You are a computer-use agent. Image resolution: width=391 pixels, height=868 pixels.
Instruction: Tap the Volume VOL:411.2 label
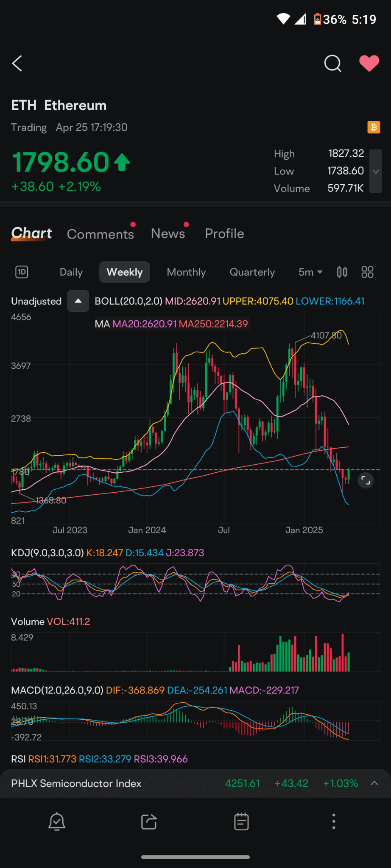point(50,621)
